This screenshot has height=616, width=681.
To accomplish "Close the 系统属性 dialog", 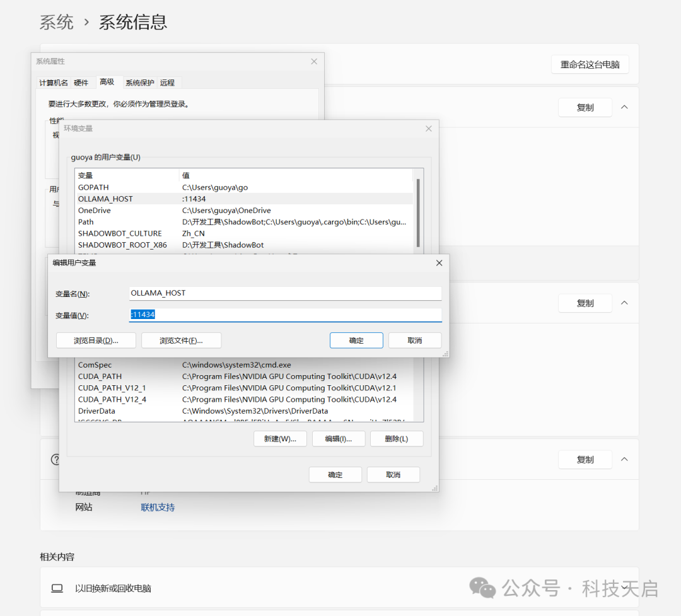I will coord(314,62).
